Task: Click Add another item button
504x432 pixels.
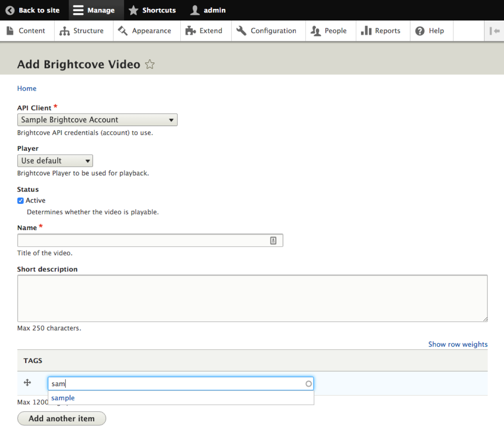Action: (62, 418)
